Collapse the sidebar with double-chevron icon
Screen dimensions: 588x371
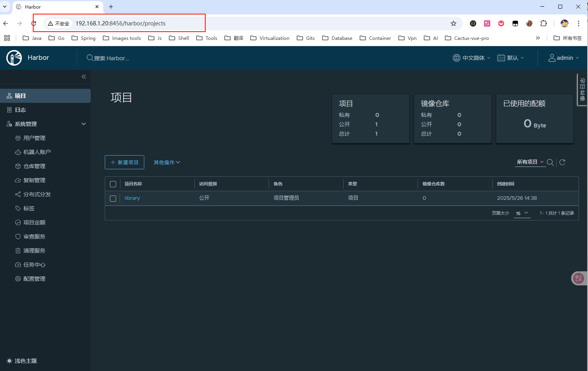84,77
